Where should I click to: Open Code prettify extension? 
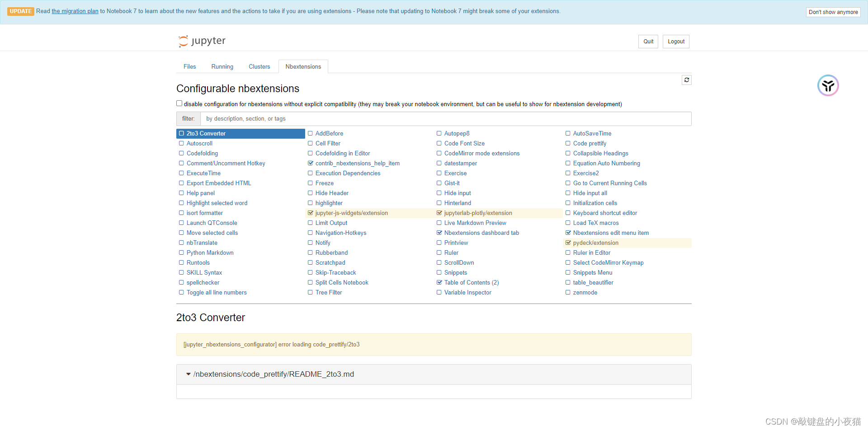click(x=590, y=143)
